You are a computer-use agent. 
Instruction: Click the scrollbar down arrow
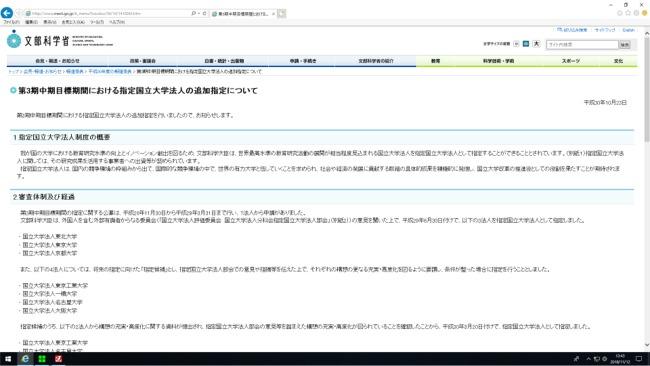(x=646, y=344)
